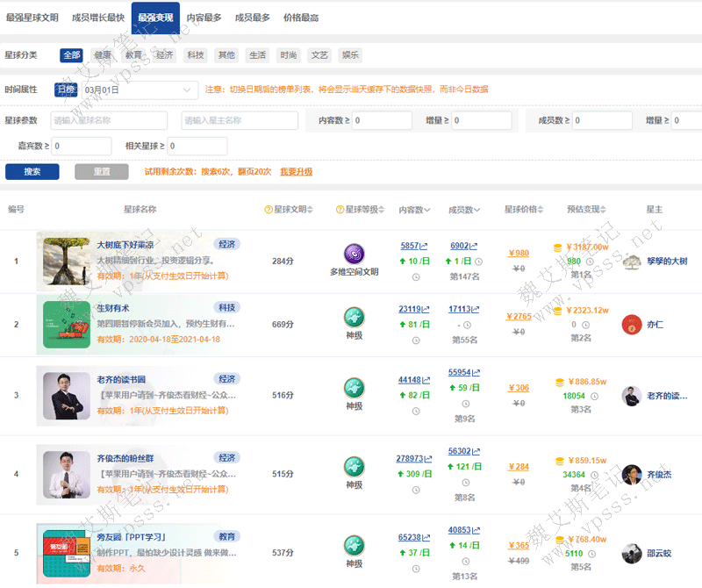Select the 经济 category filter chip
The image size is (702, 588).
tap(164, 55)
